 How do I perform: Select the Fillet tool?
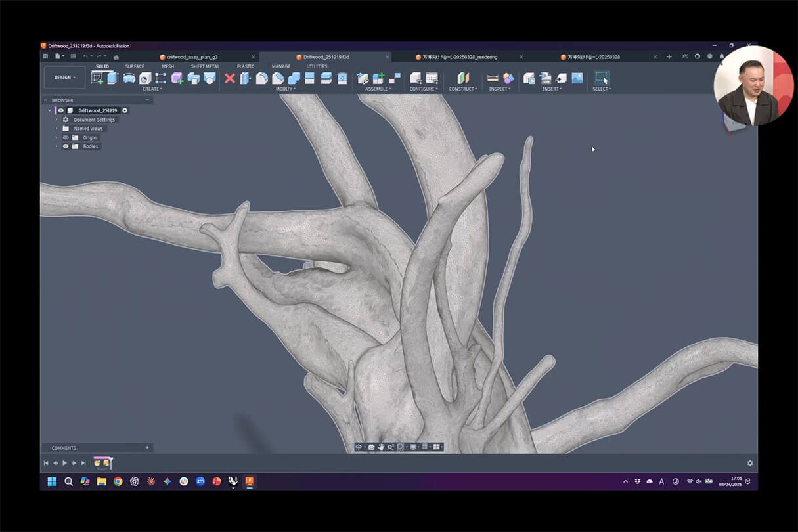click(x=261, y=78)
